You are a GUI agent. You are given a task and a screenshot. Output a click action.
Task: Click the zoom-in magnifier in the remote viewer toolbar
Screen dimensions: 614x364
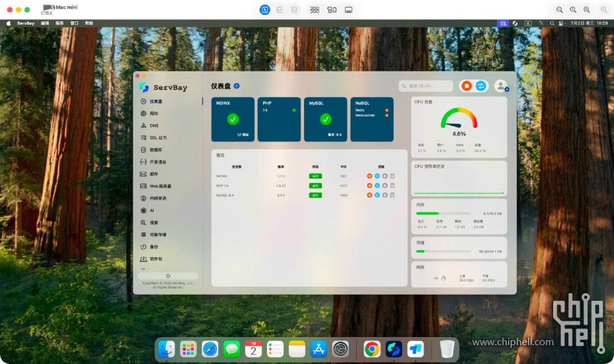(586, 10)
